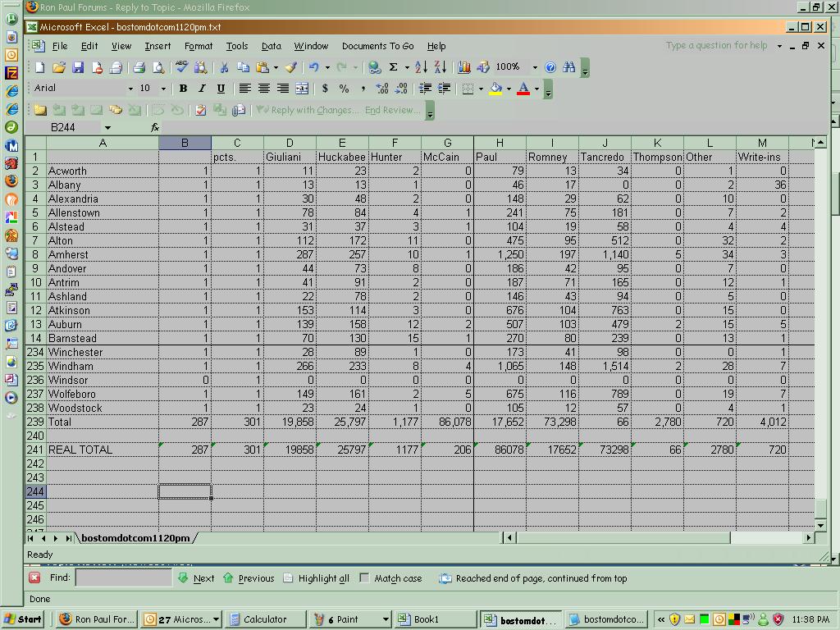
Task: Open the Data menu
Action: [271, 46]
